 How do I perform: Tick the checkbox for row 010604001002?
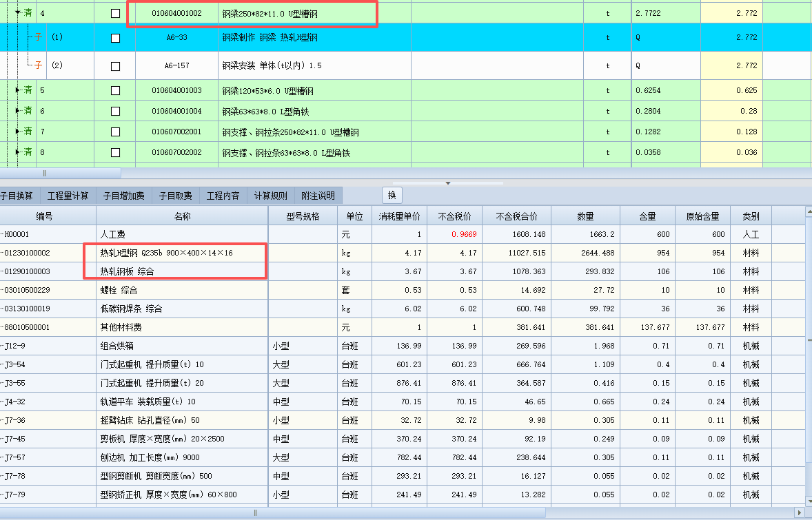coord(116,14)
